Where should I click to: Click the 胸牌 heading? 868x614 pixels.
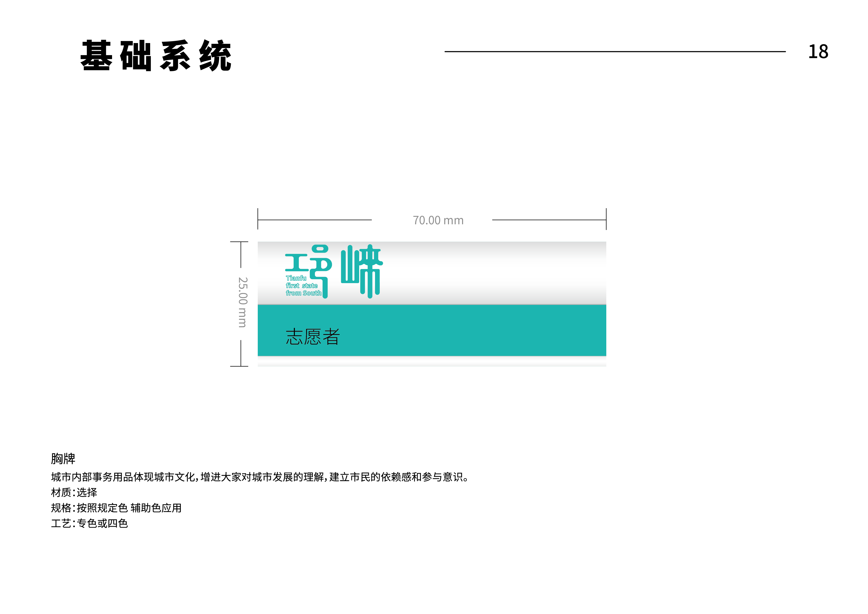point(63,459)
